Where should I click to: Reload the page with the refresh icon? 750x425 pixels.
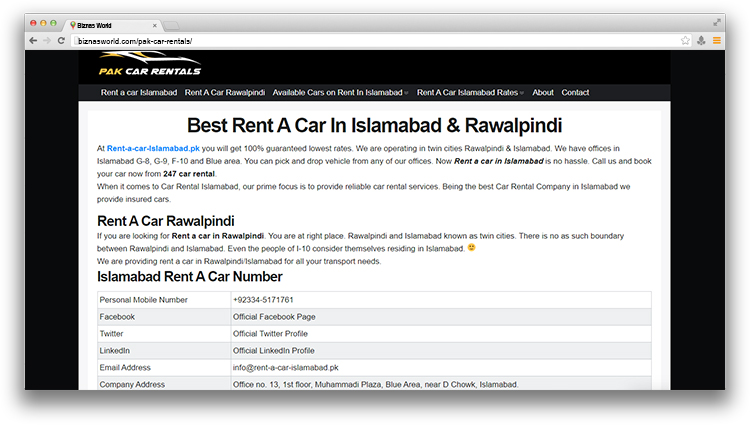click(x=61, y=41)
